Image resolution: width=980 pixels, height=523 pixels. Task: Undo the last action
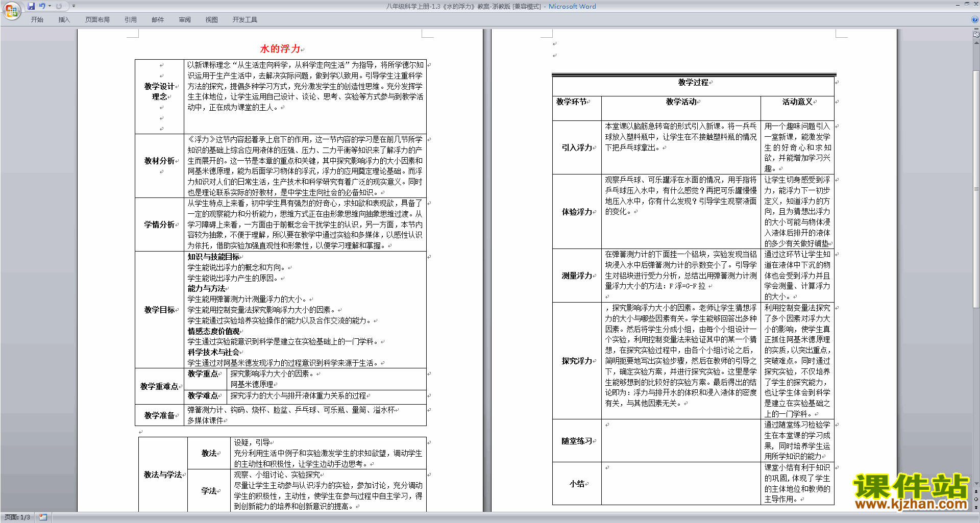[x=42, y=6]
